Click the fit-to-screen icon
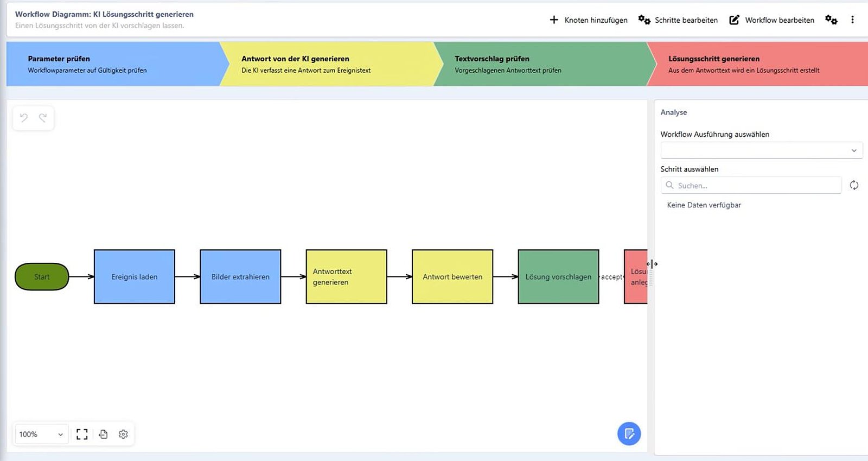868x461 pixels. coord(82,434)
